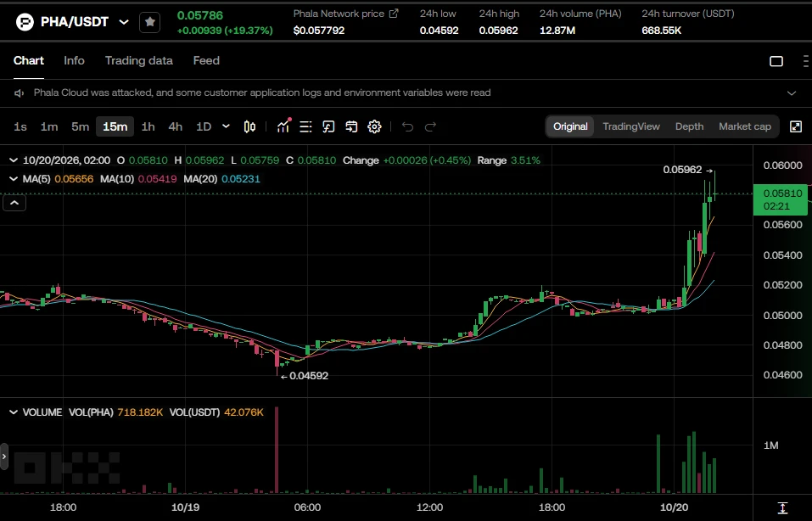Click the PHA coin logo
The height and width of the screenshot is (521, 812).
click(x=25, y=22)
